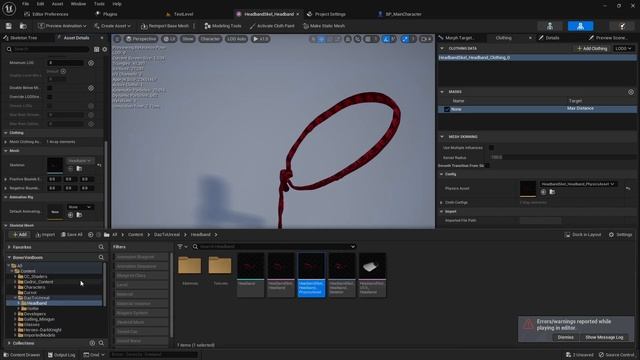
Task: Reset Physics Asset to default arrow
Action: click(628, 189)
